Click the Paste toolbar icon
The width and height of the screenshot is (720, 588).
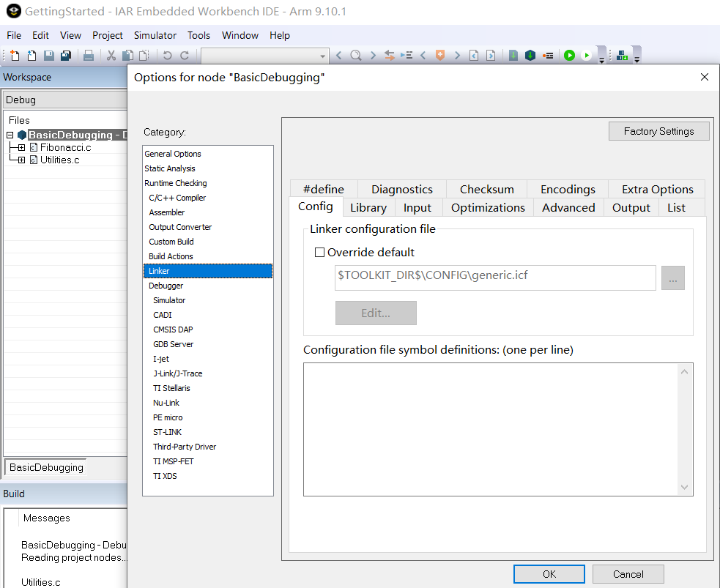144,56
